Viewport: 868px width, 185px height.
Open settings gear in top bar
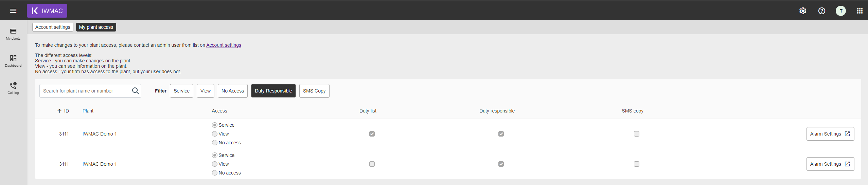(803, 11)
